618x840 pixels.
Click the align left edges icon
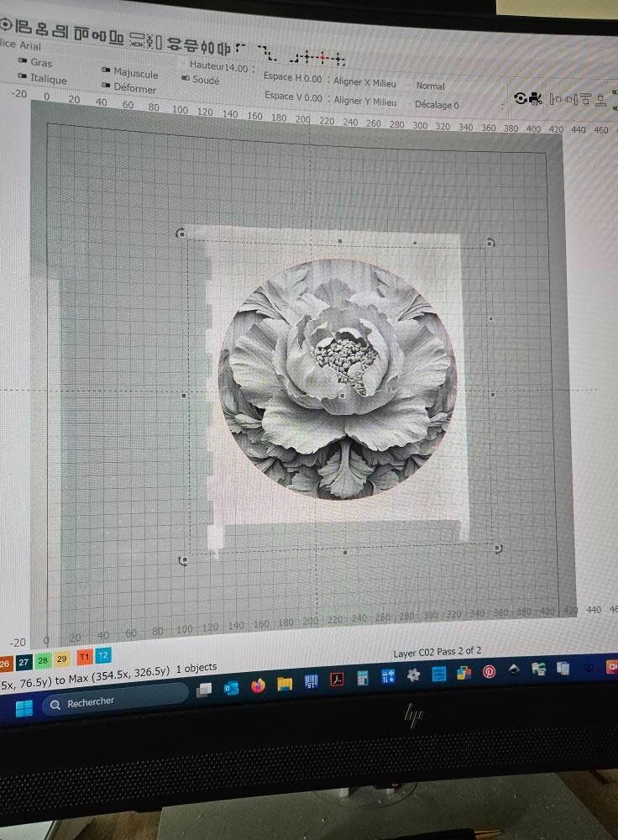pyautogui.click(x=23, y=27)
